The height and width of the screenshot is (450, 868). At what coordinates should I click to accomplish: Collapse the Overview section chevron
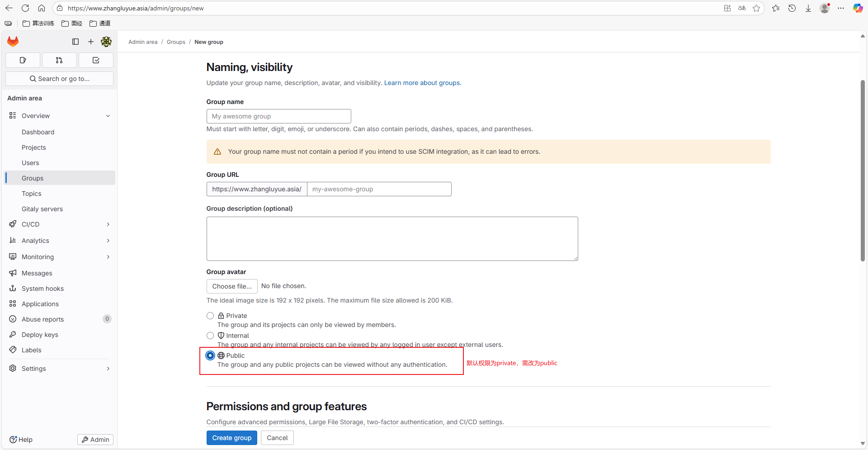click(108, 116)
